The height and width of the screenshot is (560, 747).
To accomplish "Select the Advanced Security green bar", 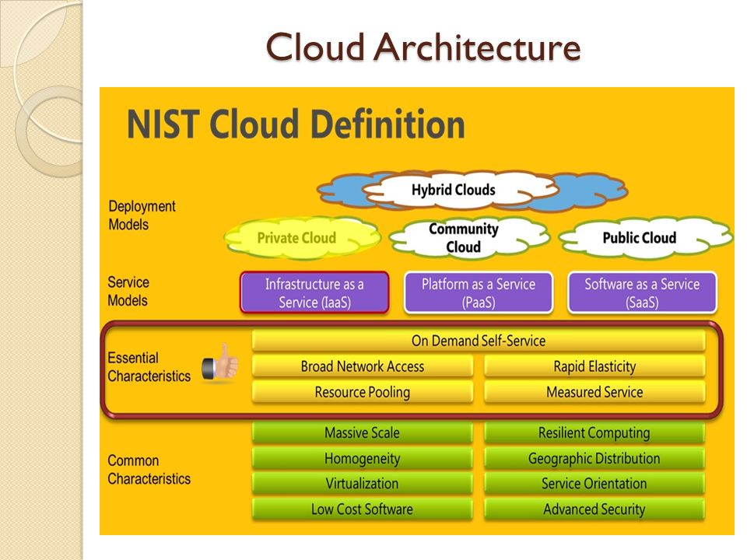I will coord(594,509).
